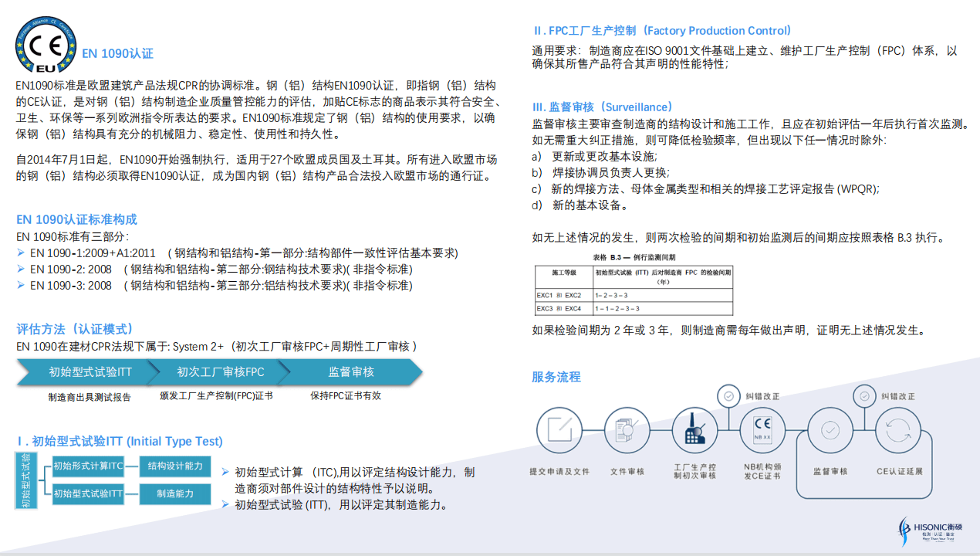
Task: Select the CE认证延展 renewal arrows icon
Action: (x=897, y=429)
